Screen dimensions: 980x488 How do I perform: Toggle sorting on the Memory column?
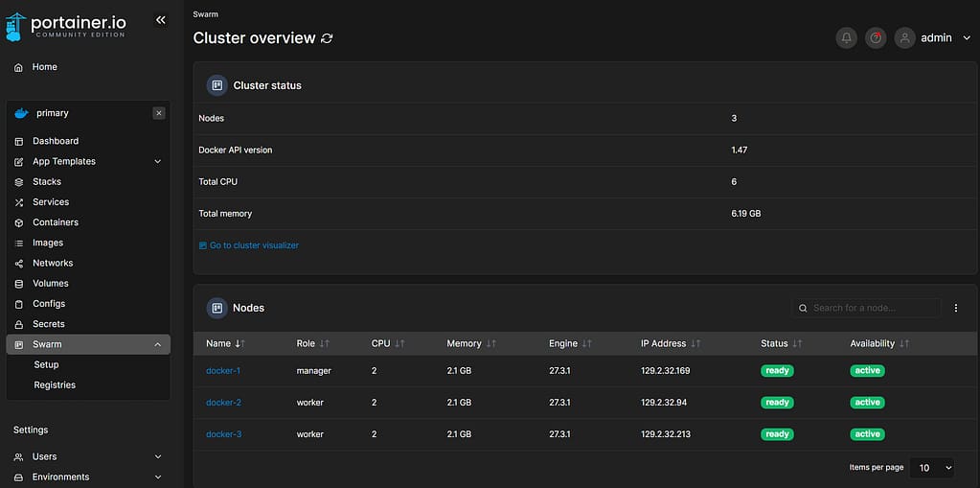pos(492,343)
